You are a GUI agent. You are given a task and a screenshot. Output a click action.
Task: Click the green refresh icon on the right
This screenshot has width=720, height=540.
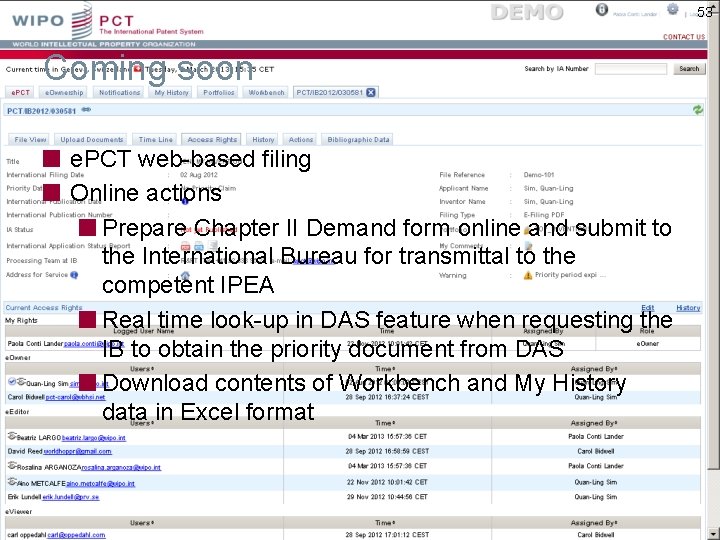point(698,110)
